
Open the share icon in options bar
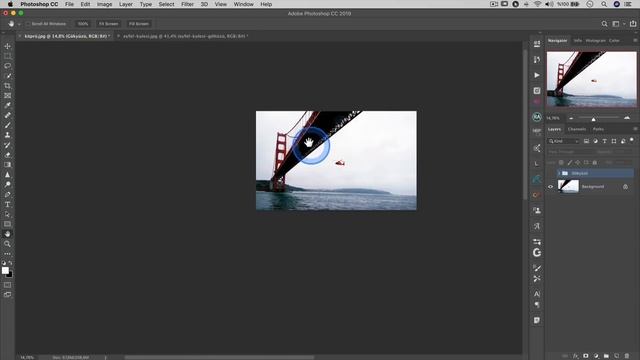click(633, 24)
